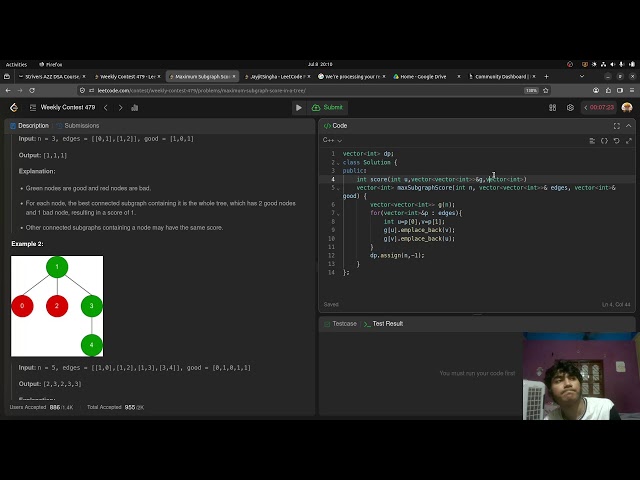Open the JayjitSingha LeetCode browser tab
The width and height of the screenshot is (640, 480).
[x=277, y=76]
